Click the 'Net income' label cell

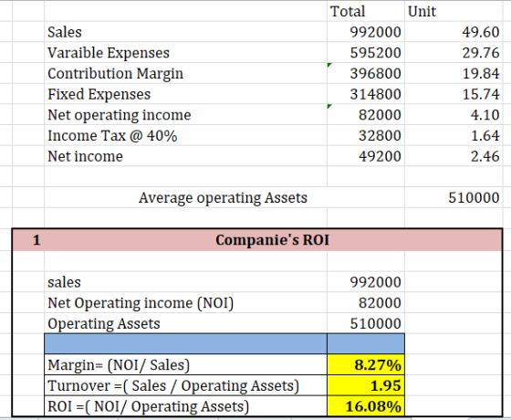point(186,156)
